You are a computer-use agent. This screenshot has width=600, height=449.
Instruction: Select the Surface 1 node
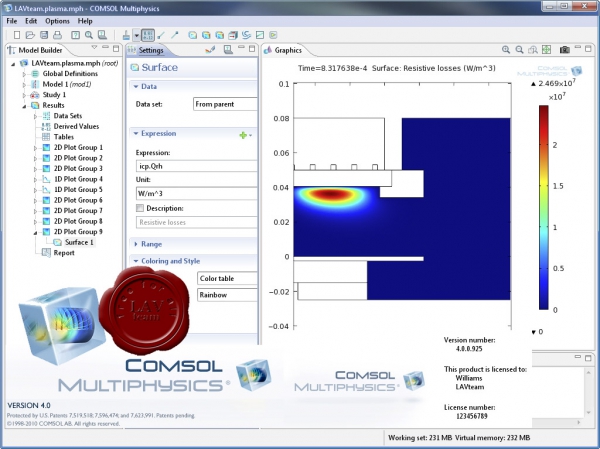(79, 242)
